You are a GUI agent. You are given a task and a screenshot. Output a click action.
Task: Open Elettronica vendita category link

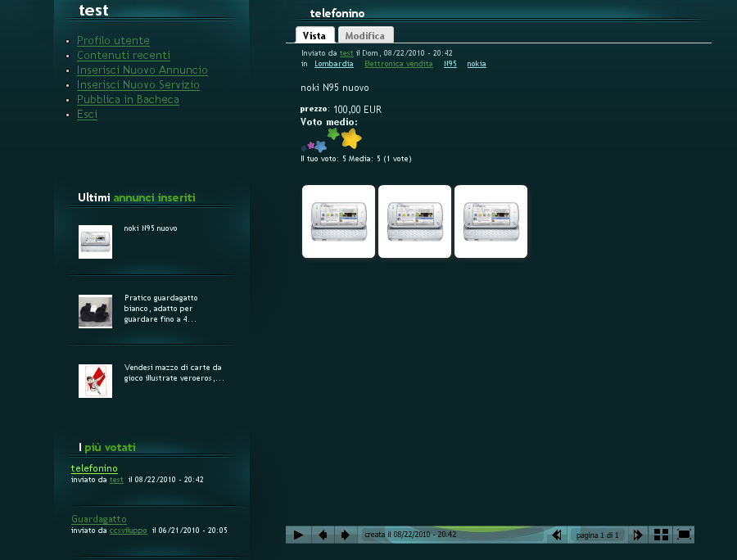(x=399, y=64)
